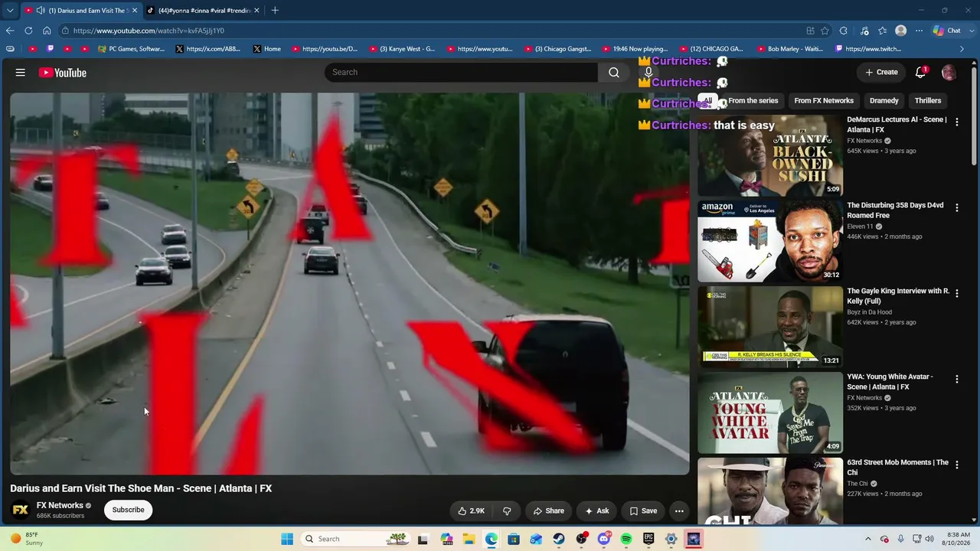This screenshot has width=980, height=551.
Task: Open the browser profile icon
Action: point(900,31)
